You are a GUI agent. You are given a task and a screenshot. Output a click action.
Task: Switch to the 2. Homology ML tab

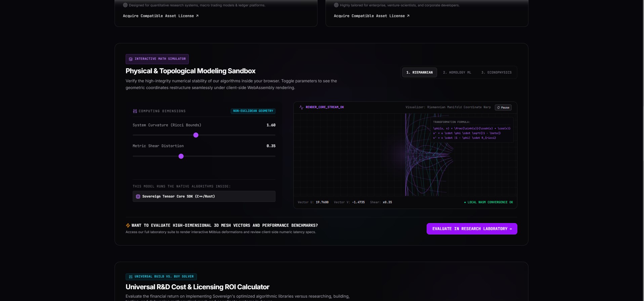[x=457, y=73]
